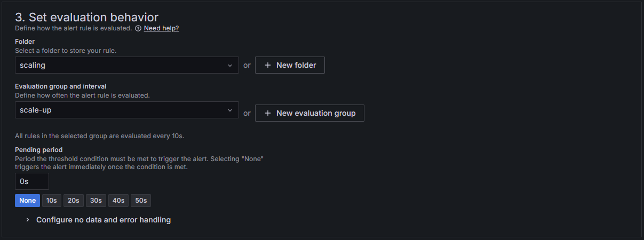Open the Need help? link
Screen dimensions: 644x240
pyautogui.click(x=161, y=28)
